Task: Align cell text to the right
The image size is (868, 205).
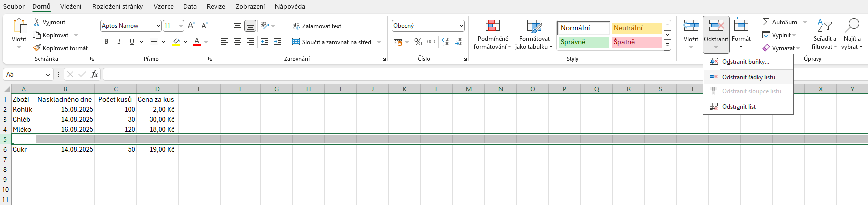Action: pos(250,42)
